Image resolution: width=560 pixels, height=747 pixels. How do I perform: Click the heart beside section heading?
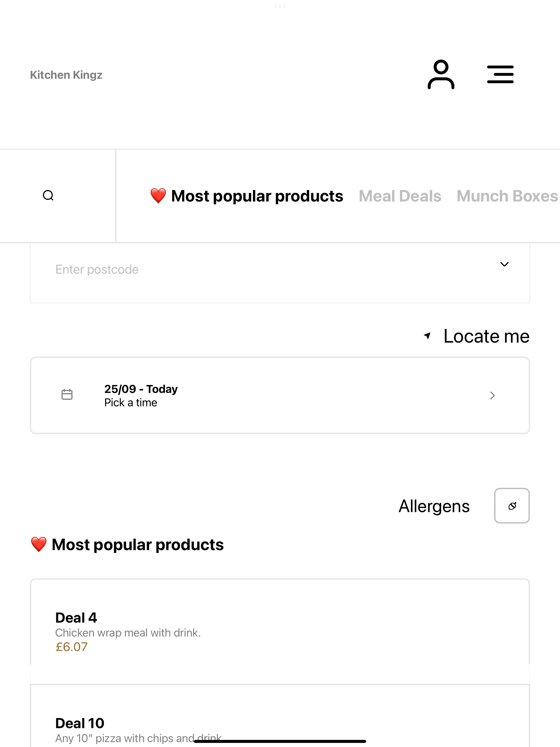click(x=39, y=544)
